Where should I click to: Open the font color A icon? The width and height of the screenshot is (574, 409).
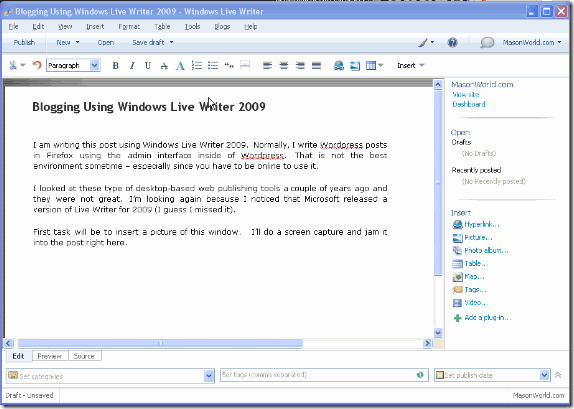(x=180, y=66)
